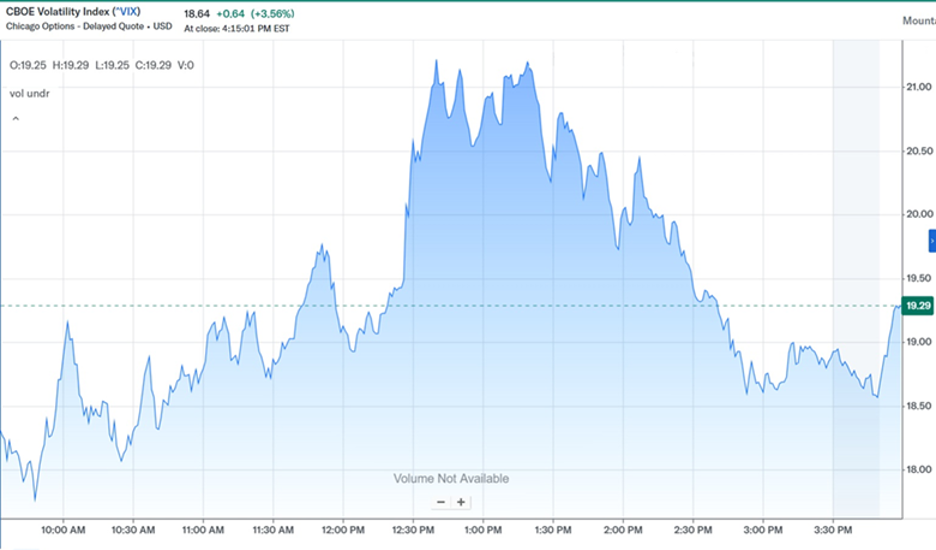Click the Volume Not Available message
The image size is (936, 550).
click(451, 478)
